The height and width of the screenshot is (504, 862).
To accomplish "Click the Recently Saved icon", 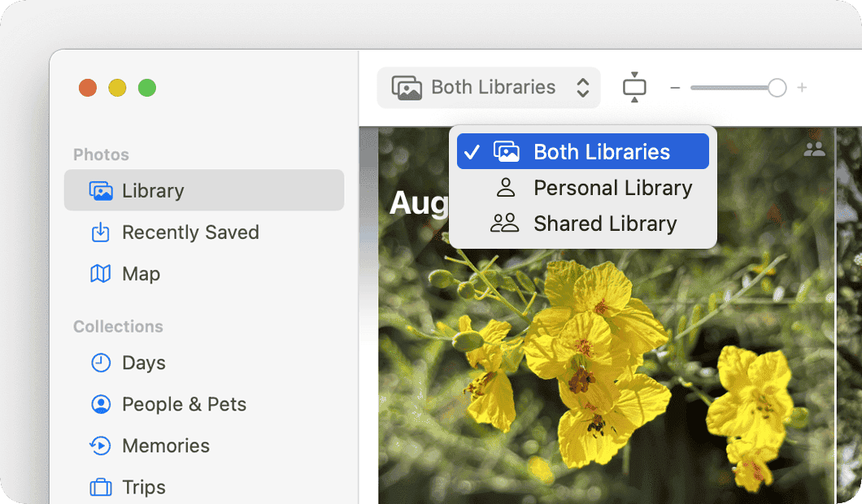I will tap(101, 232).
